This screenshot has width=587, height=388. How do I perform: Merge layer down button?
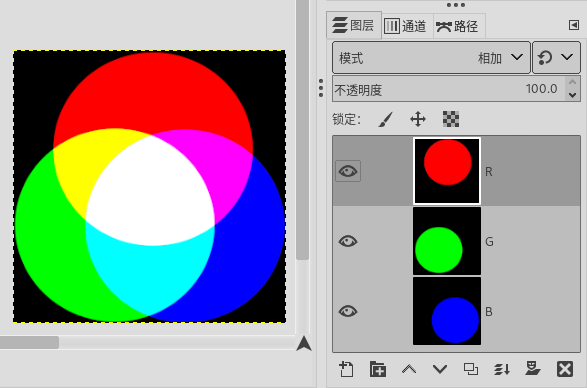coord(502,369)
